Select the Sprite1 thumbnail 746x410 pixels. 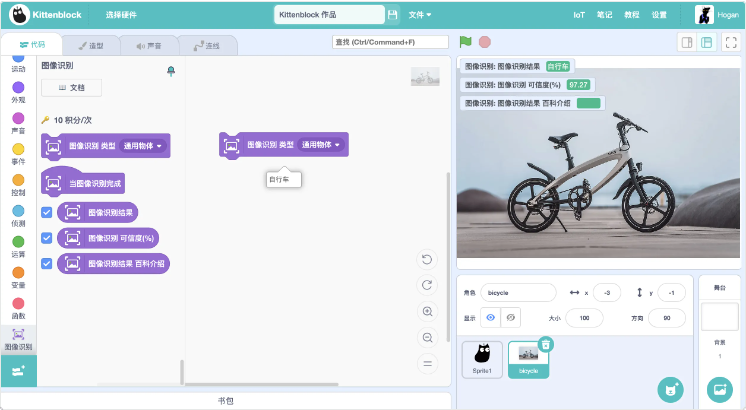[482, 358]
